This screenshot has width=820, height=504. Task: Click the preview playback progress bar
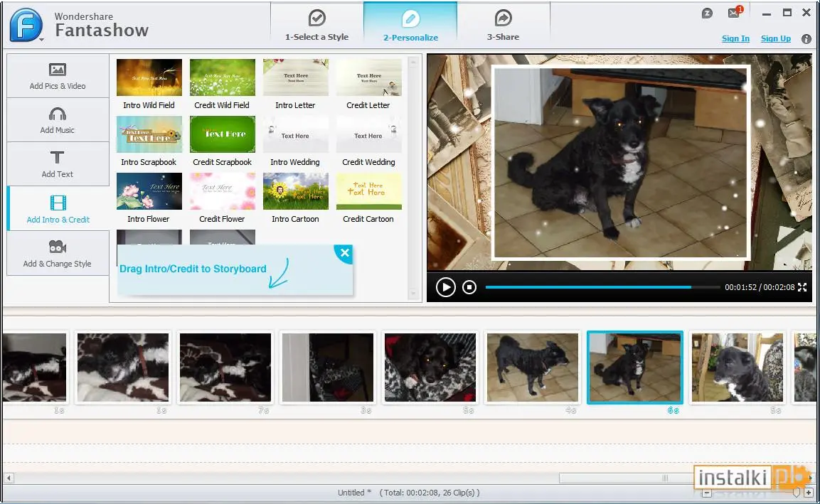[x=602, y=287]
